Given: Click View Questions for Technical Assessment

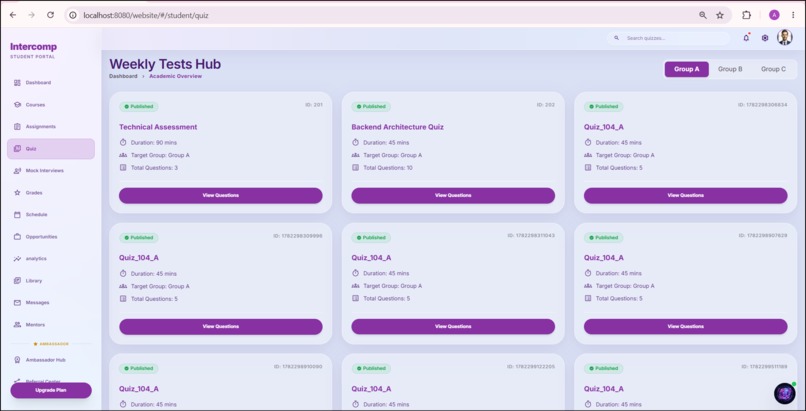Looking at the screenshot, I should coord(221,196).
